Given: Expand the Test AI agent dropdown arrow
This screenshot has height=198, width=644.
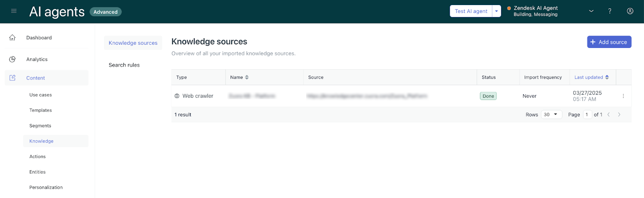Looking at the screenshot, I should click(x=497, y=11).
